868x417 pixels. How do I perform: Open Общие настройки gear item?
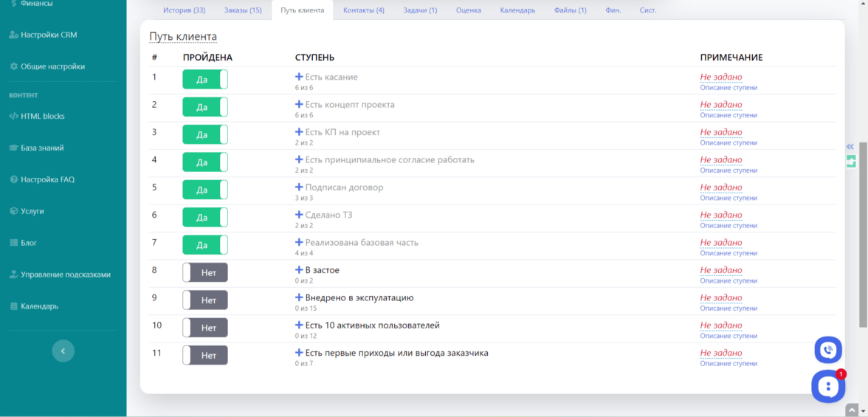pos(47,66)
